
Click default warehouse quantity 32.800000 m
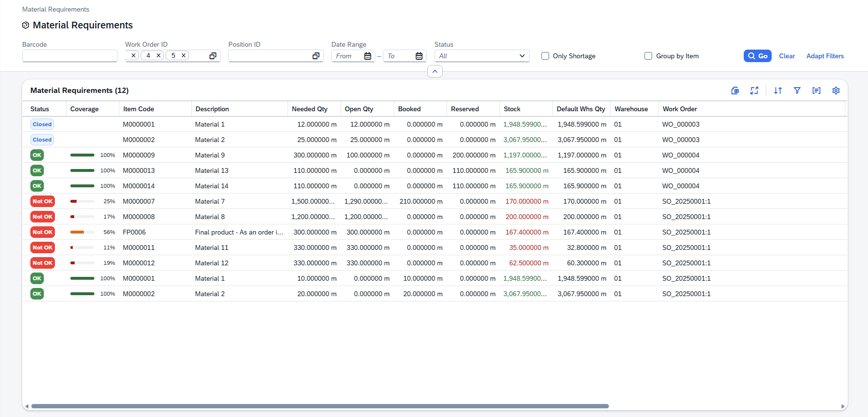click(x=587, y=248)
